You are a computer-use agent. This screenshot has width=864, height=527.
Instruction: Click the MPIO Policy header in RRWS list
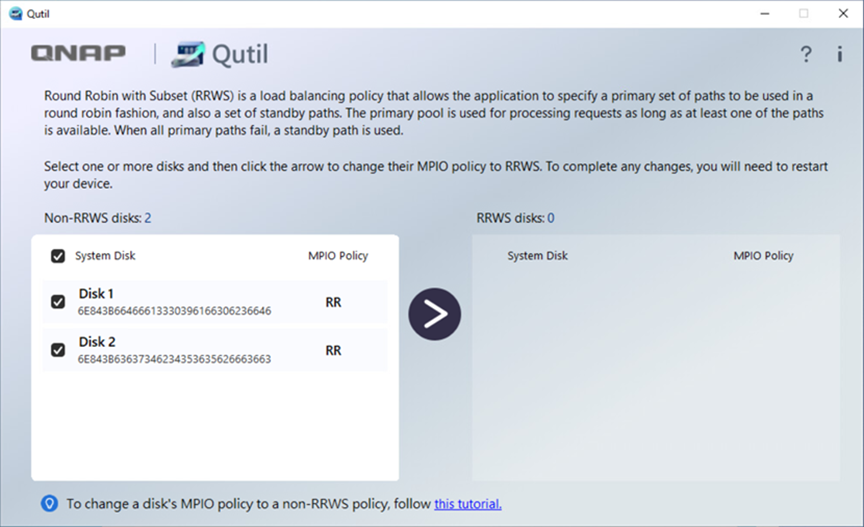[763, 256]
